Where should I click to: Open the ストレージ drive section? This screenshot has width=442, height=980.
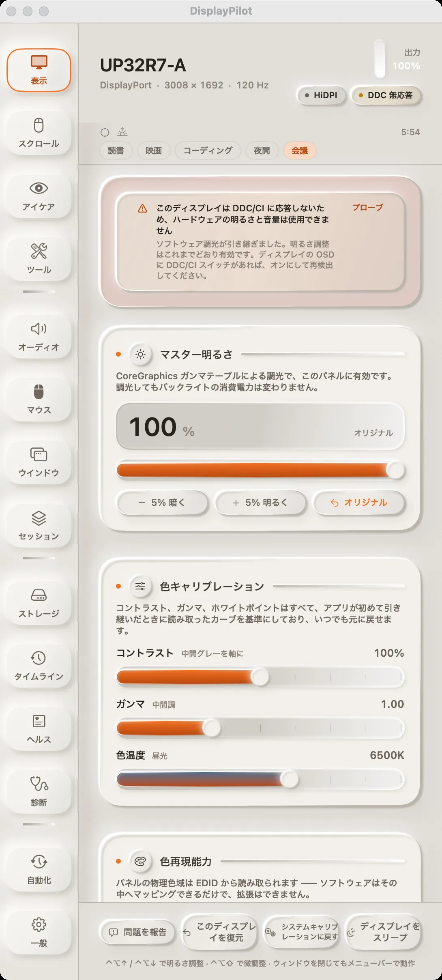tap(39, 603)
